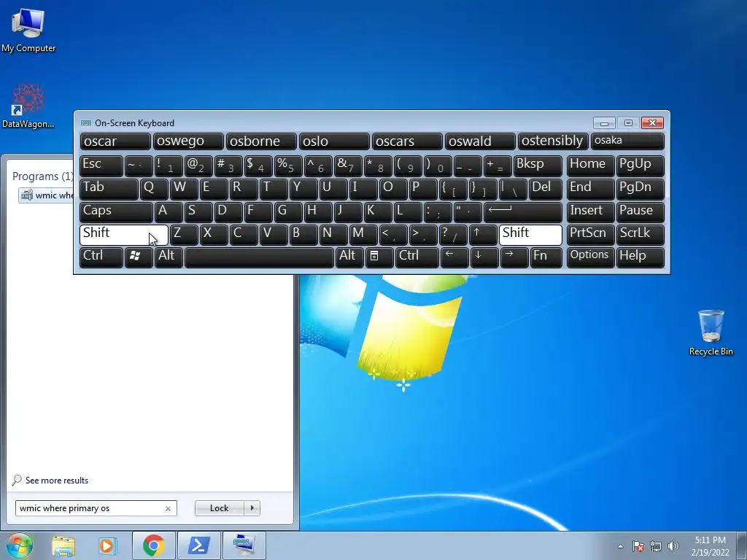747x560 pixels.
Task: Open the DataWagon desktop shortcut
Action: [28, 106]
